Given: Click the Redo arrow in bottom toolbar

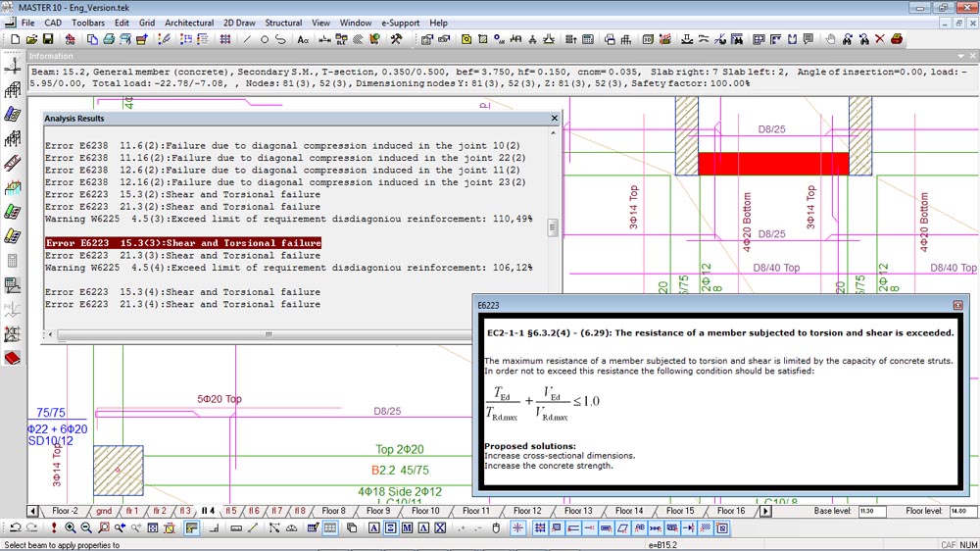Looking at the screenshot, I should [x=31, y=528].
